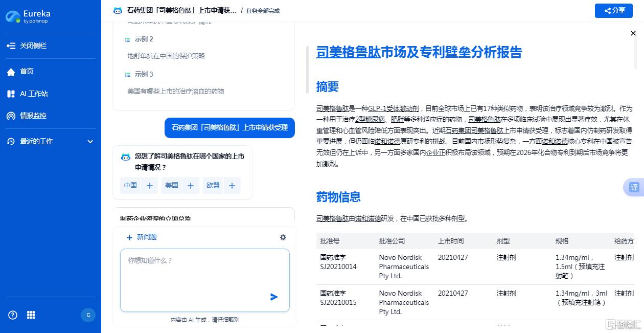Click 示例 3 list icon

(x=127, y=75)
